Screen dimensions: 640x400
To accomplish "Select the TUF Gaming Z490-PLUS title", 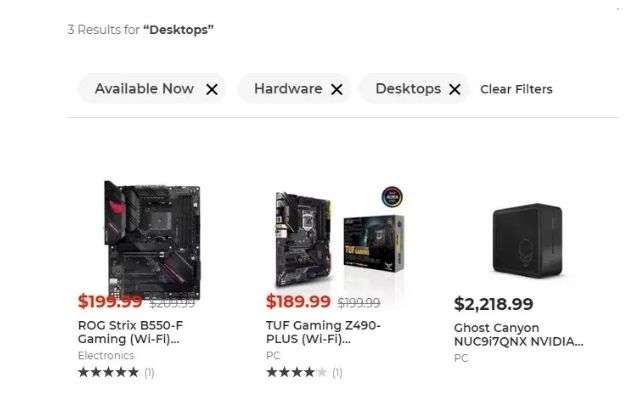I will point(323,332).
